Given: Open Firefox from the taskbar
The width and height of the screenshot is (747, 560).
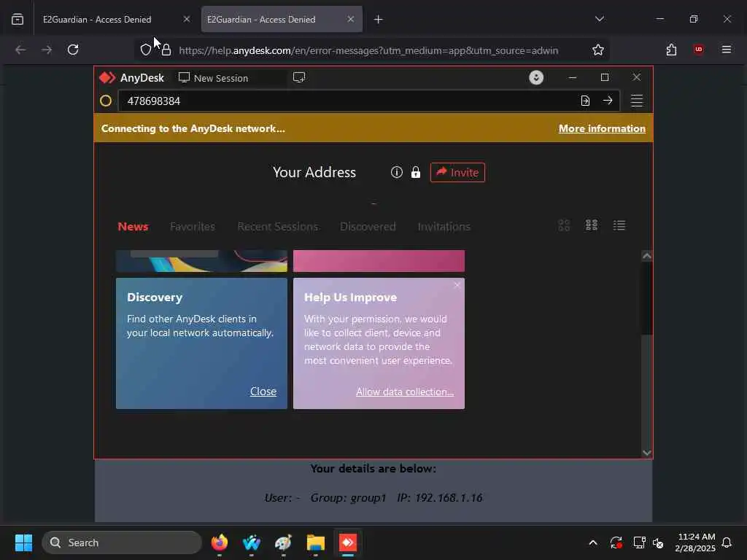Looking at the screenshot, I should click(220, 542).
